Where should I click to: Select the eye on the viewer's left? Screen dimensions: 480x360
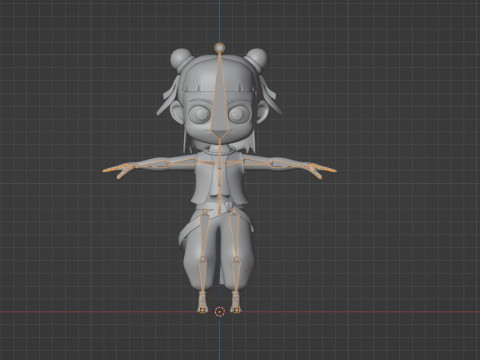pos(199,114)
